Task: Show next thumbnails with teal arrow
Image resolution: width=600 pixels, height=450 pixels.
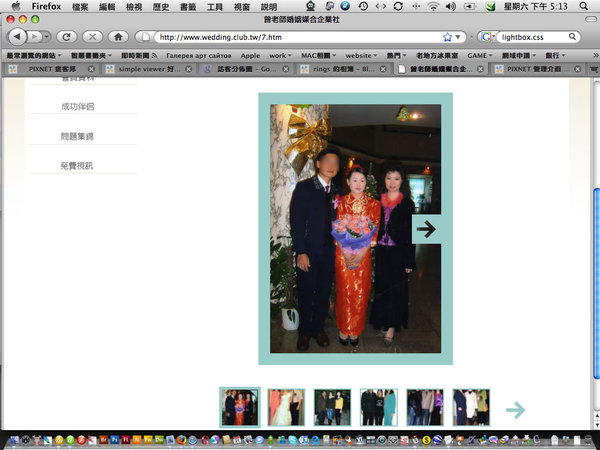Action: [515, 410]
